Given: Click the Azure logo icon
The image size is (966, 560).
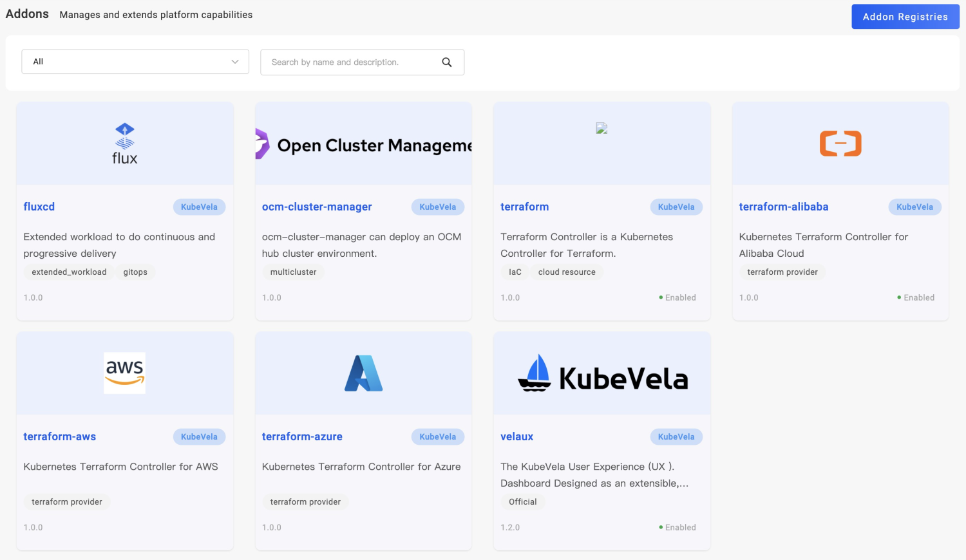Looking at the screenshot, I should (364, 373).
